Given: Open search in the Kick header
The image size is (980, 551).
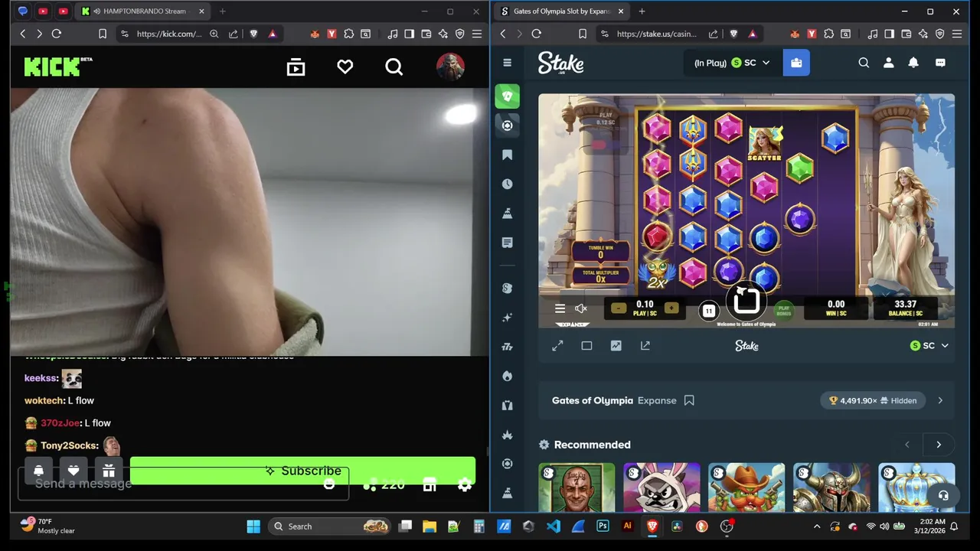Looking at the screenshot, I should tap(394, 67).
